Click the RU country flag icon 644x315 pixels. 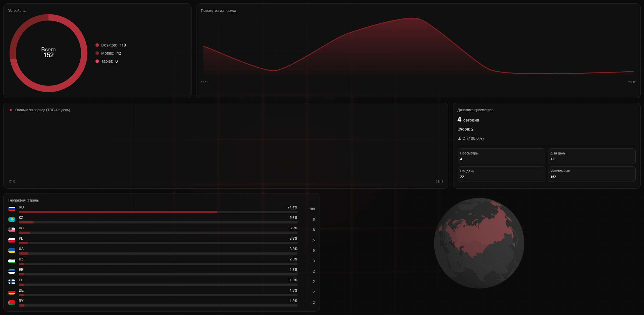tap(12, 209)
